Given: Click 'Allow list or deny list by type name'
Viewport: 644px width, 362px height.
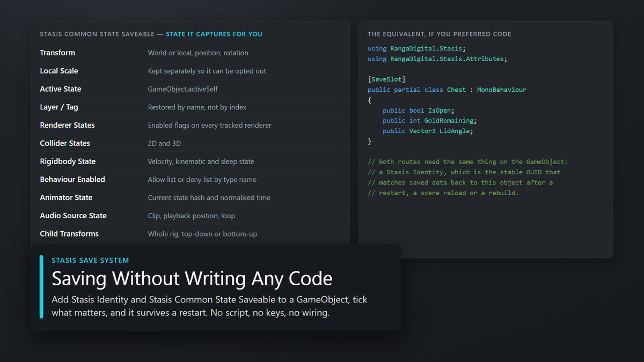Looking at the screenshot, I should pos(202,180).
